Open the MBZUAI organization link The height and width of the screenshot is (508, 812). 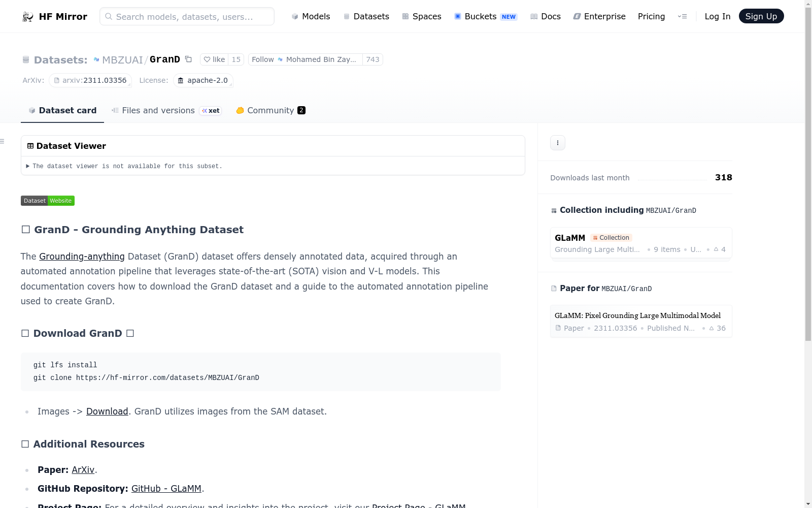pyautogui.click(x=122, y=60)
